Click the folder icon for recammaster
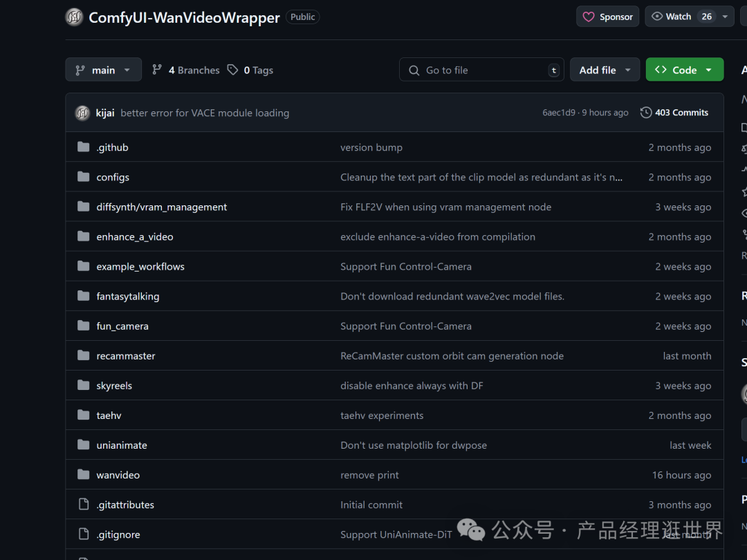The height and width of the screenshot is (560, 747). (x=84, y=355)
